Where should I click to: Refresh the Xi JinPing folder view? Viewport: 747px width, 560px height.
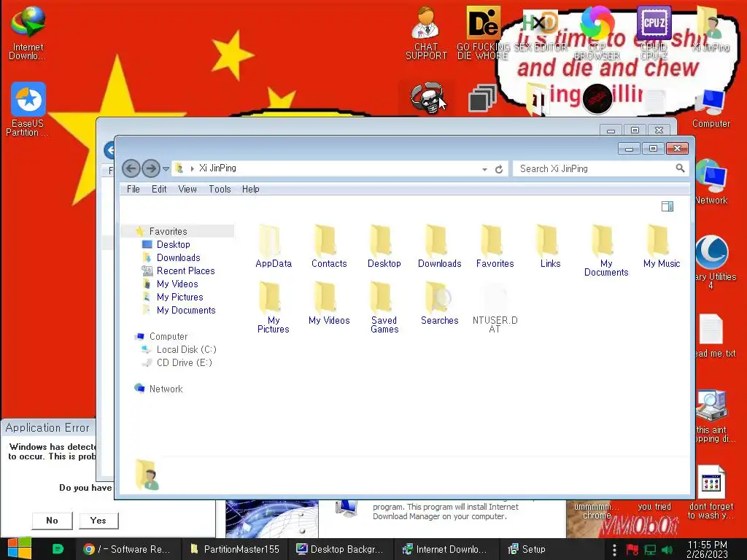point(499,169)
